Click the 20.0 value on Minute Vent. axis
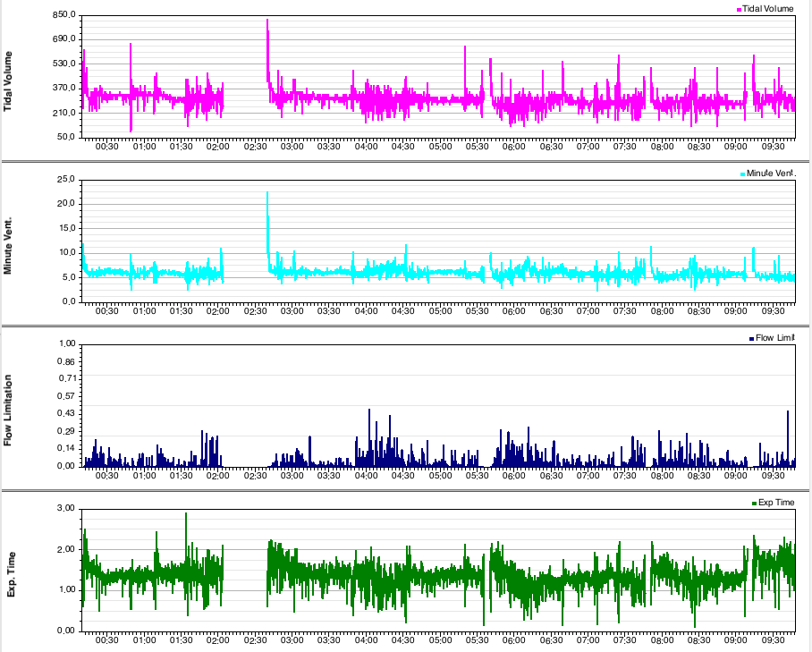The height and width of the screenshot is (652, 812). [66, 204]
